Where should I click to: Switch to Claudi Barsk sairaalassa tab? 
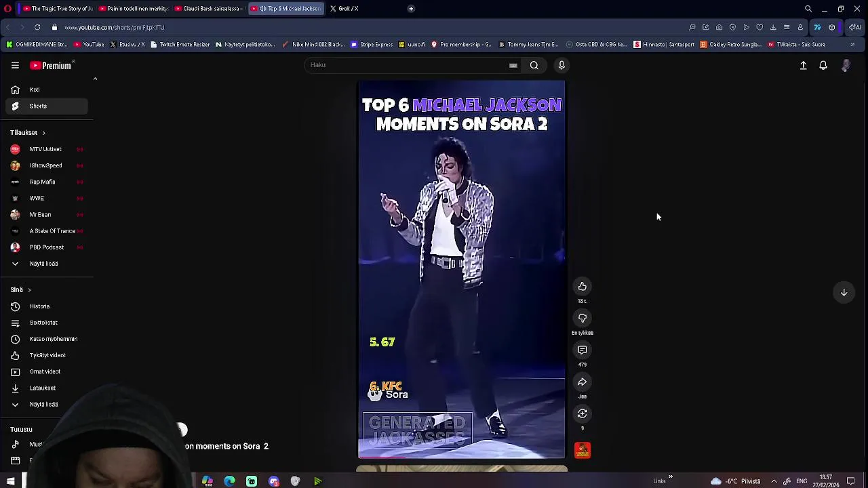(x=210, y=9)
